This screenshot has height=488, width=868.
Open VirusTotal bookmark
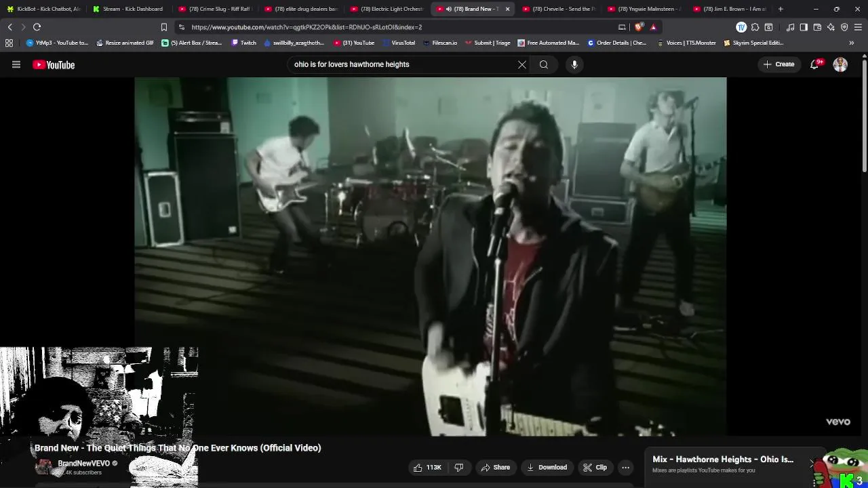399,43
